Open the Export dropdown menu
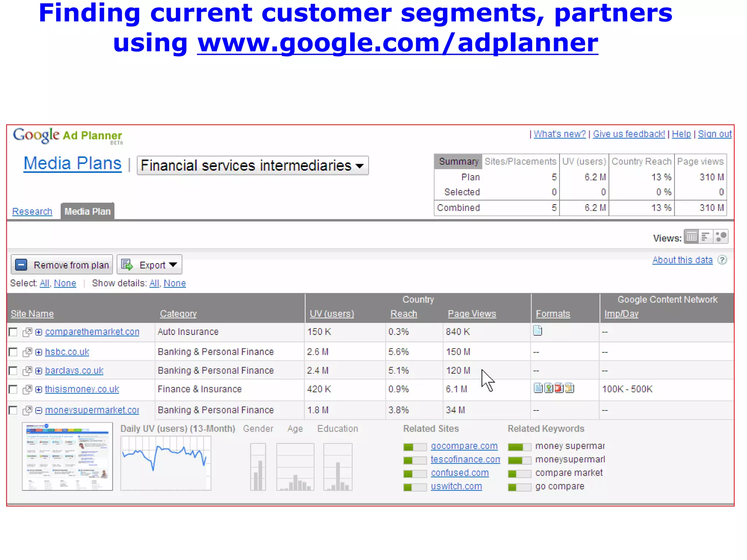Screen dimensions: 747x560 pos(149,265)
